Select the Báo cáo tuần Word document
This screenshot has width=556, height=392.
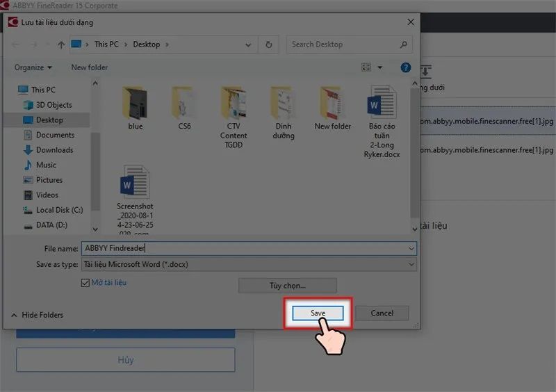coord(382,122)
